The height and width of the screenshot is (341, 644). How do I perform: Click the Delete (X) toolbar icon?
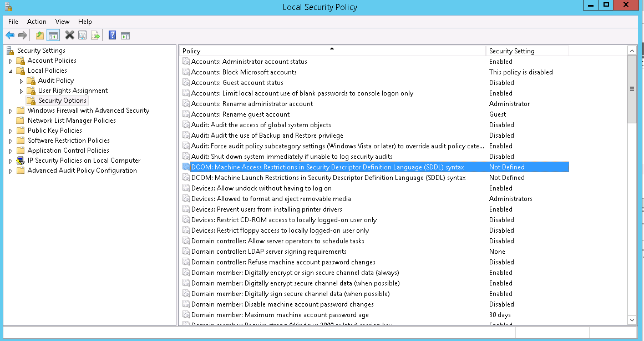[x=69, y=36]
